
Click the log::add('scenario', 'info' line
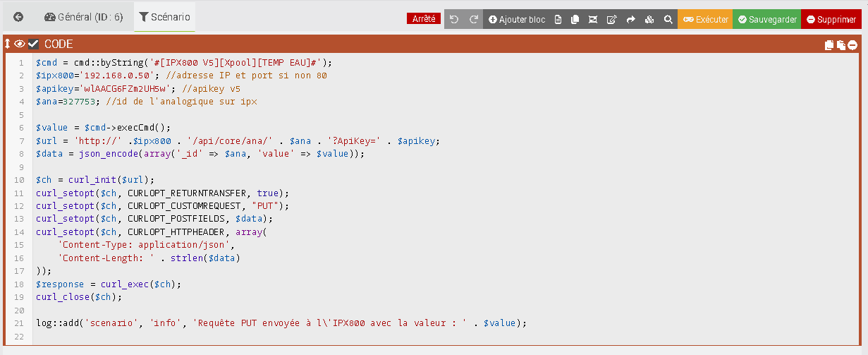pos(281,323)
